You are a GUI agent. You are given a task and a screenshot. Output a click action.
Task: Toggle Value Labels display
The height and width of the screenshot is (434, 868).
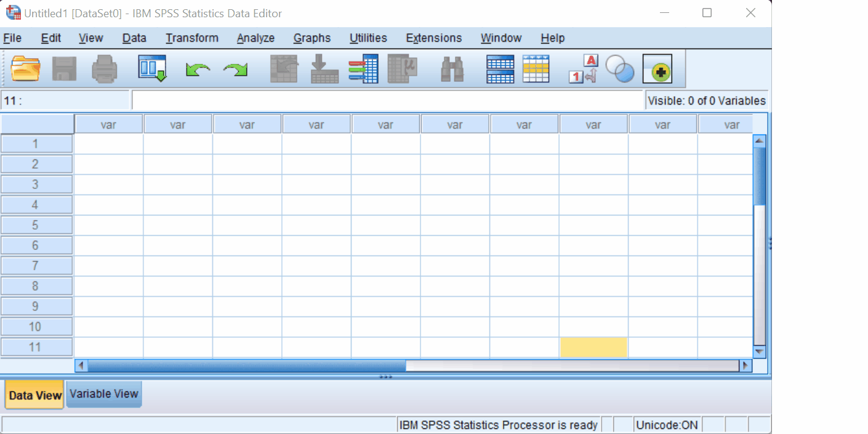point(582,69)
